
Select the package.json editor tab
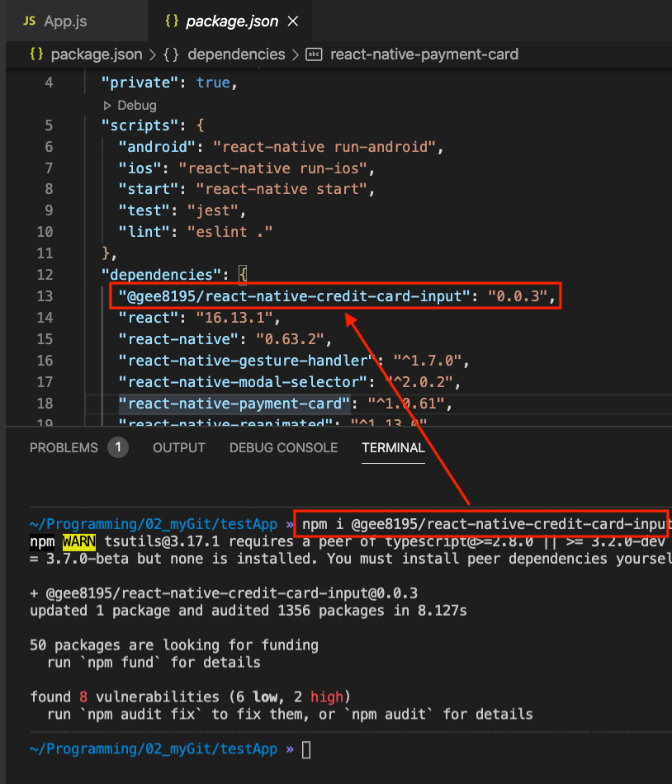[x=232, y=21]
